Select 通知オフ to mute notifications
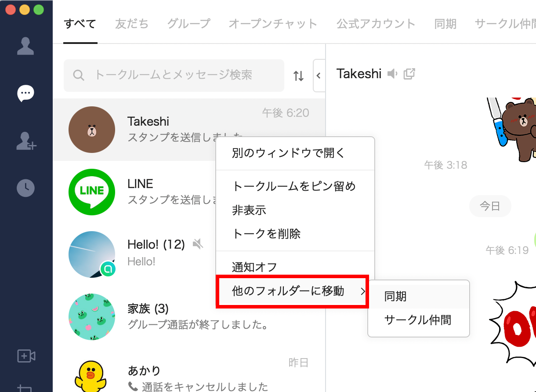The height and width of the screenshot is (392, 536). 254,267
